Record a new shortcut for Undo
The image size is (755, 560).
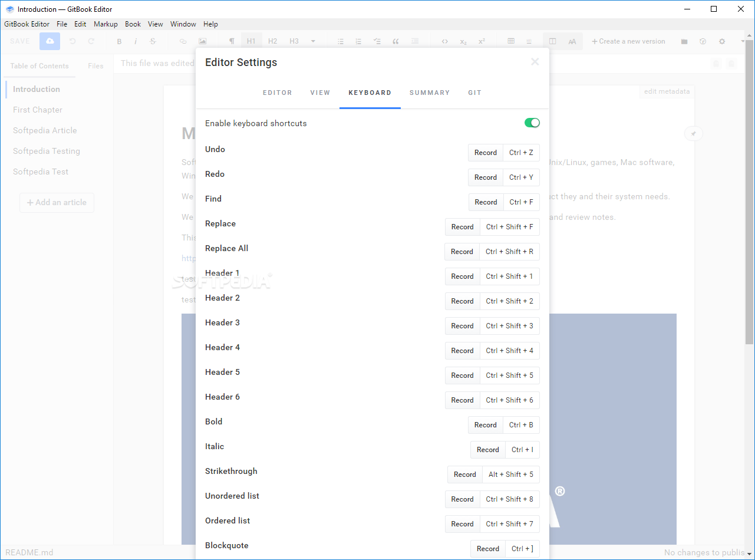coord(486,153)
